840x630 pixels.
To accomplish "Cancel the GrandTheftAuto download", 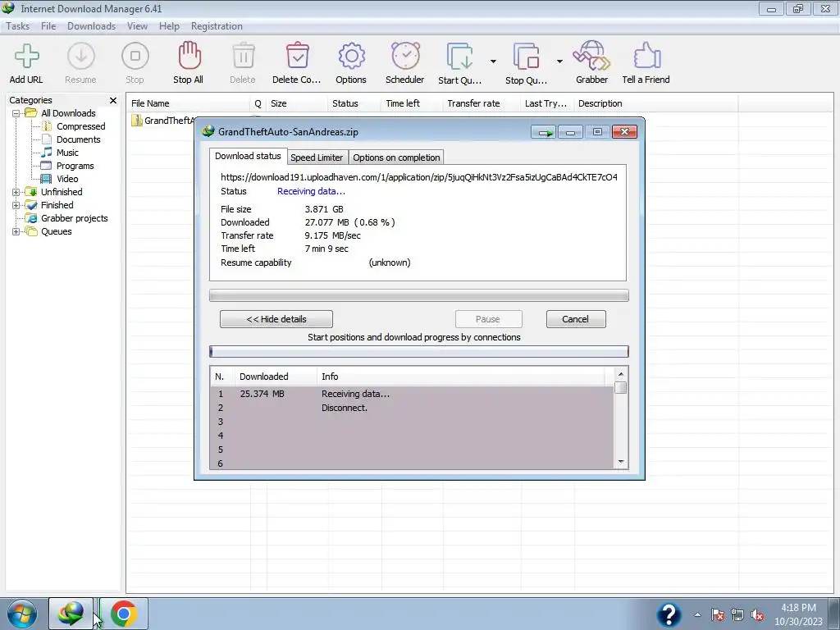I will click(x=576, y=319).
